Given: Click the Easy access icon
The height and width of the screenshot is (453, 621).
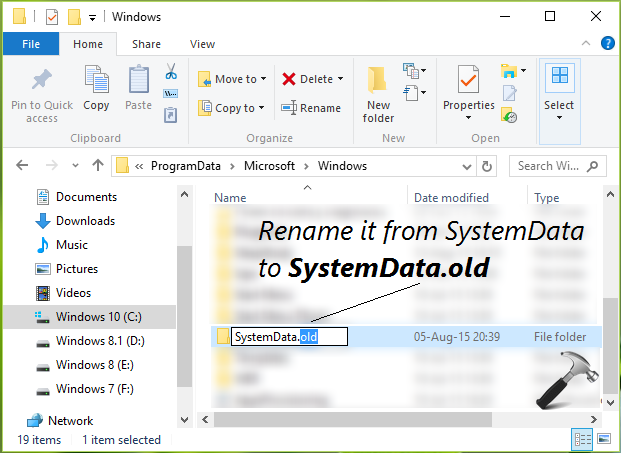Looking at the screenshot, I should [x=411, y=93].
